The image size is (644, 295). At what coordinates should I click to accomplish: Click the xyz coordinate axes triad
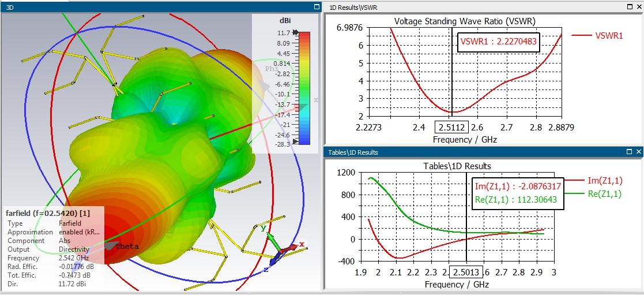[283, 248]
